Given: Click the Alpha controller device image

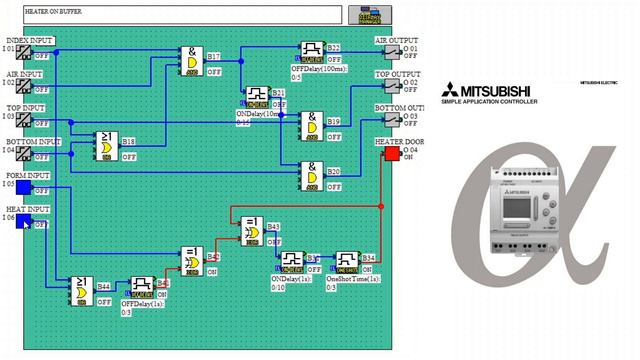Looking at the screenshot, I should click(x=524, y=211).
